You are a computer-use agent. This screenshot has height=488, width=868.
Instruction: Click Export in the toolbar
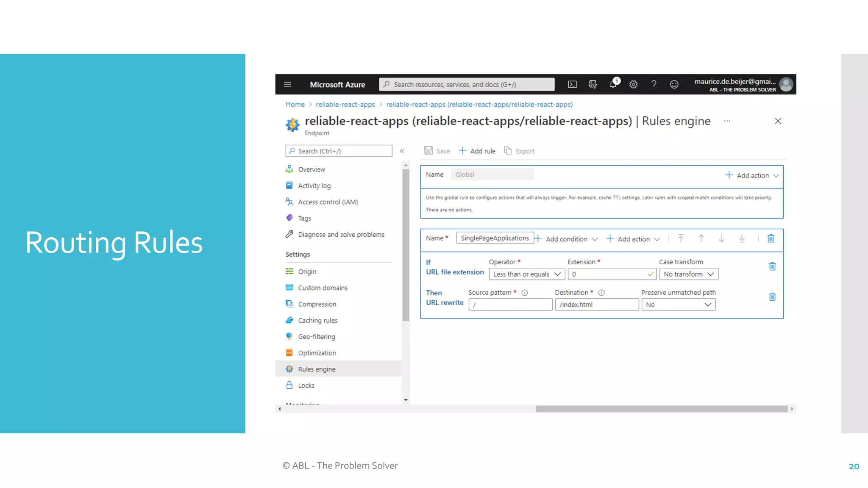519,151
